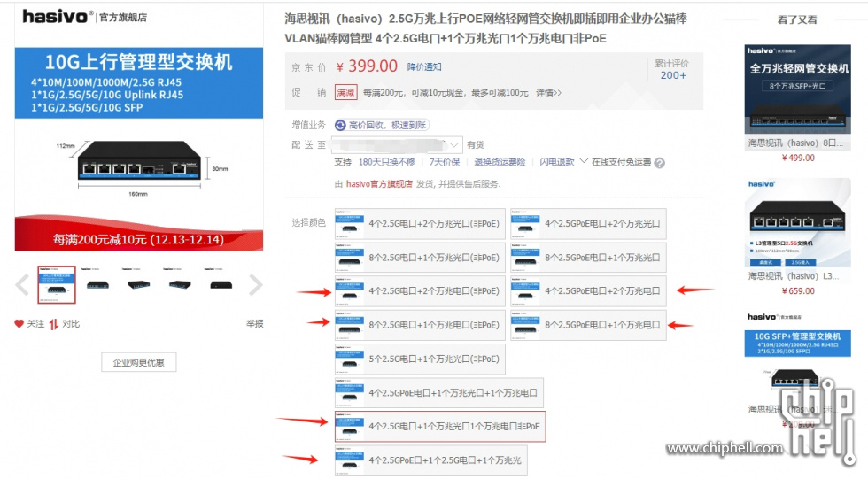The height and width of the screenshot is (479, 868).
Task: Open the 闪电退款 link
Action: [x=557, y=162]
